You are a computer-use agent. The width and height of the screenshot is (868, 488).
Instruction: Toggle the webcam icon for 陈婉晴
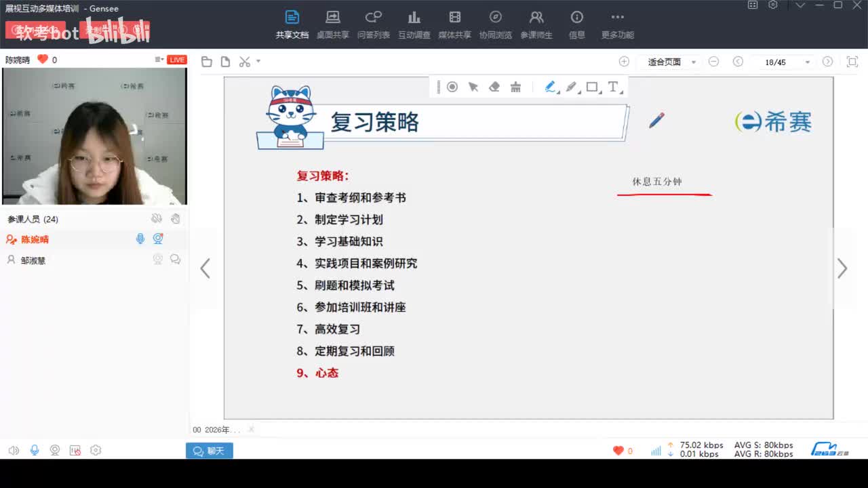tap(158, 239)
